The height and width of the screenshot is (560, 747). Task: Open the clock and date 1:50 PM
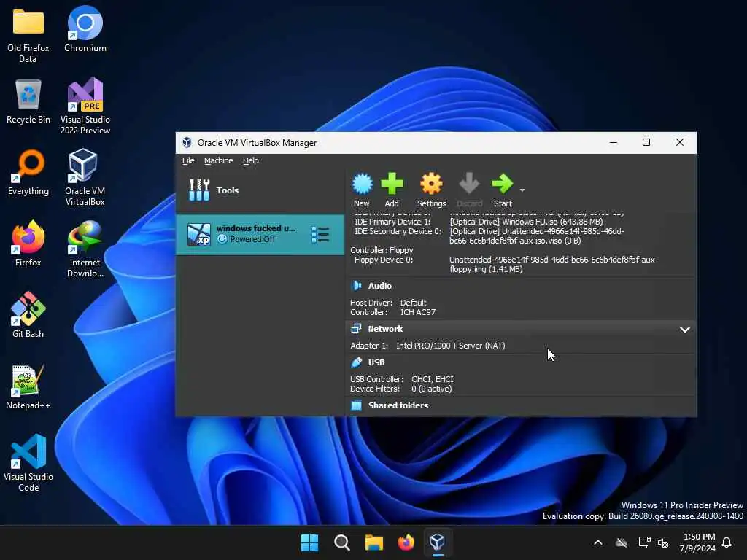pyautogui.click(x=698, y=542)
